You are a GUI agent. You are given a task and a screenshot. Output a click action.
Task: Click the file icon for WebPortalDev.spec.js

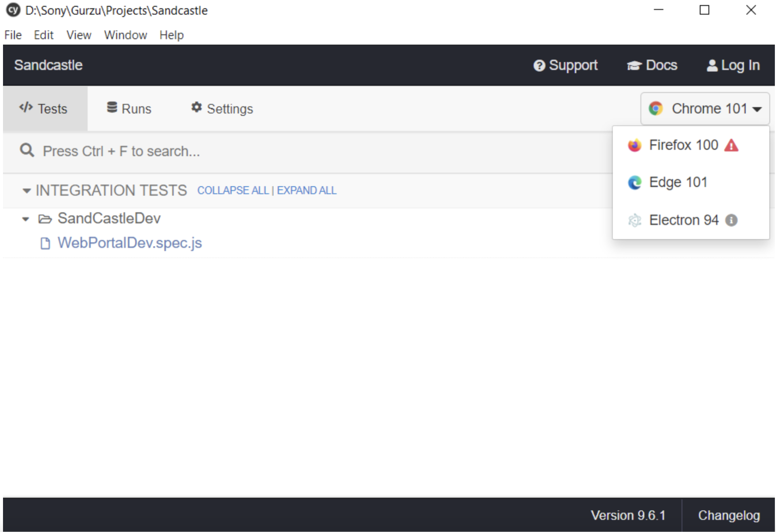coord(45,243)
